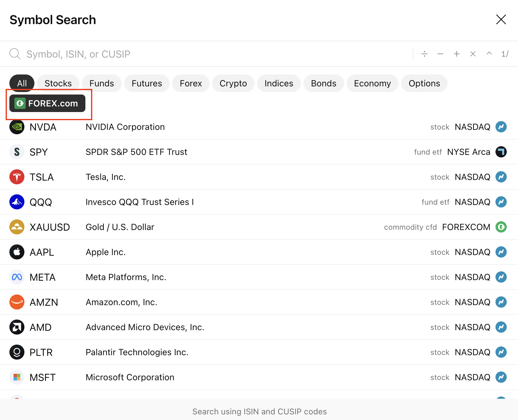Click the Amazon logo icon
The width and height of the screenshot is (518, 420).
pyautogui.click(x=17, y=302)
